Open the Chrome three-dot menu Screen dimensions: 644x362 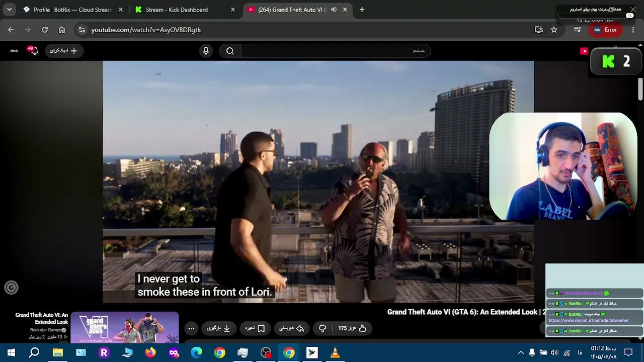point(633,30)
